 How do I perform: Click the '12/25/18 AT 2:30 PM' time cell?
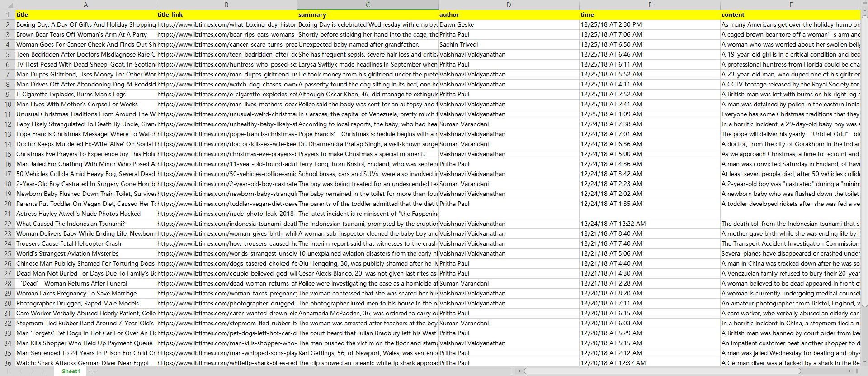(650, 24)
